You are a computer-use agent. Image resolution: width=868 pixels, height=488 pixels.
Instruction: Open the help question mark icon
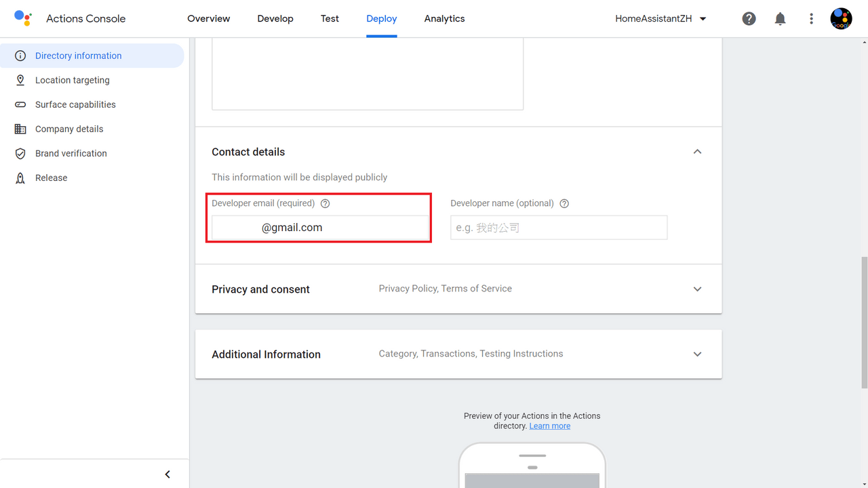pos(749,19)
